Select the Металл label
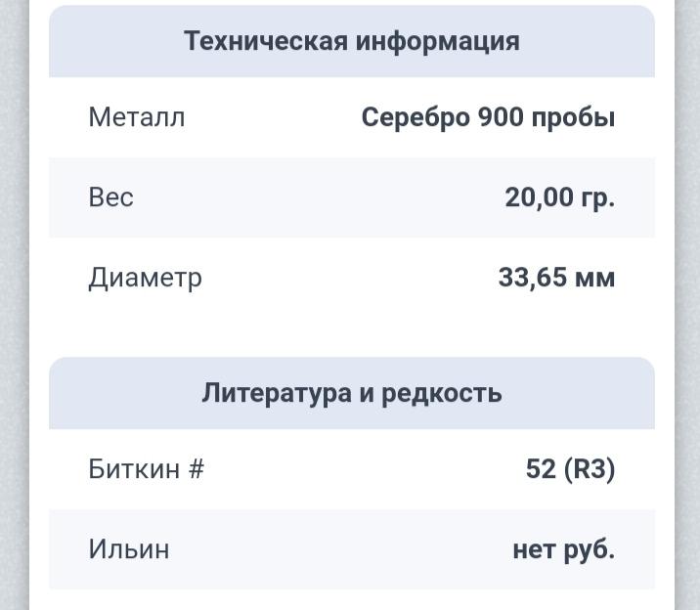This screenshot has height=610, width=700. pyautogui.click(x=137, y=117)
